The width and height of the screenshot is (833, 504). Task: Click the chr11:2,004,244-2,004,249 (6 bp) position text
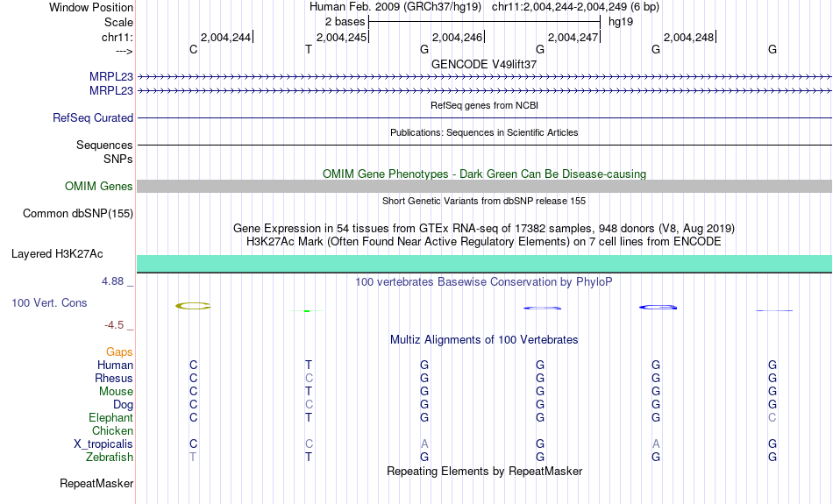[575, 7]
